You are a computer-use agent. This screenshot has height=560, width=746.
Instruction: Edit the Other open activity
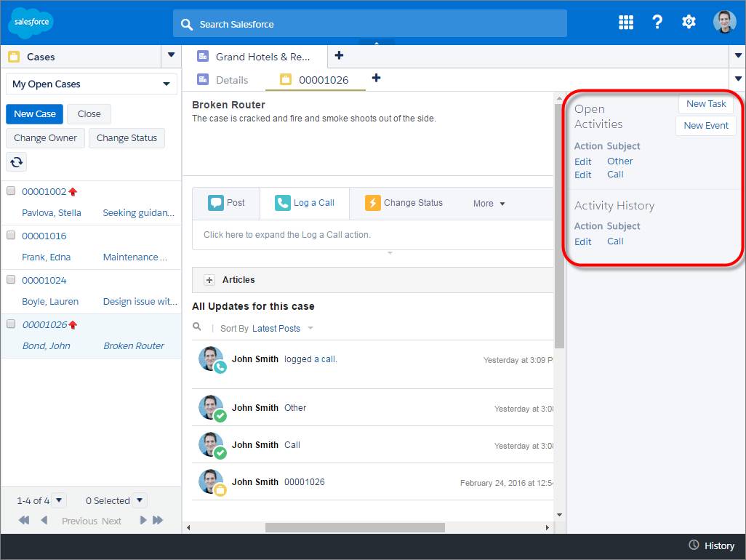[x=582, y=161]
